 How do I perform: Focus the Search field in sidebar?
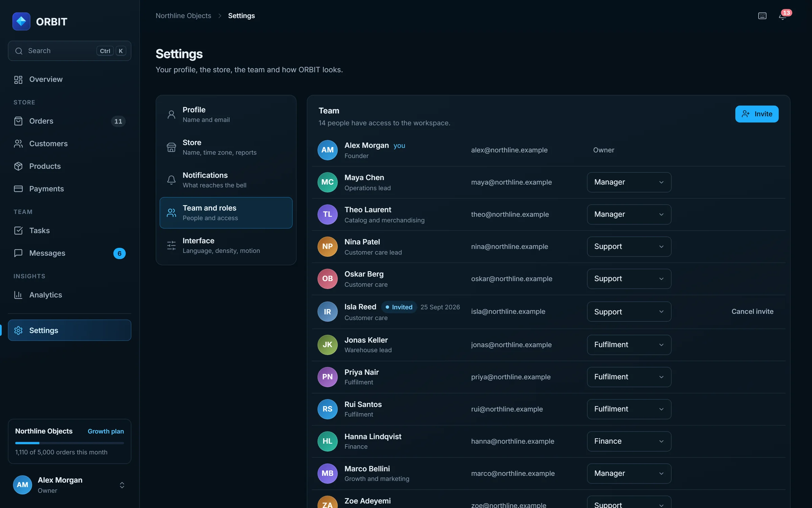tap(69, 51)
